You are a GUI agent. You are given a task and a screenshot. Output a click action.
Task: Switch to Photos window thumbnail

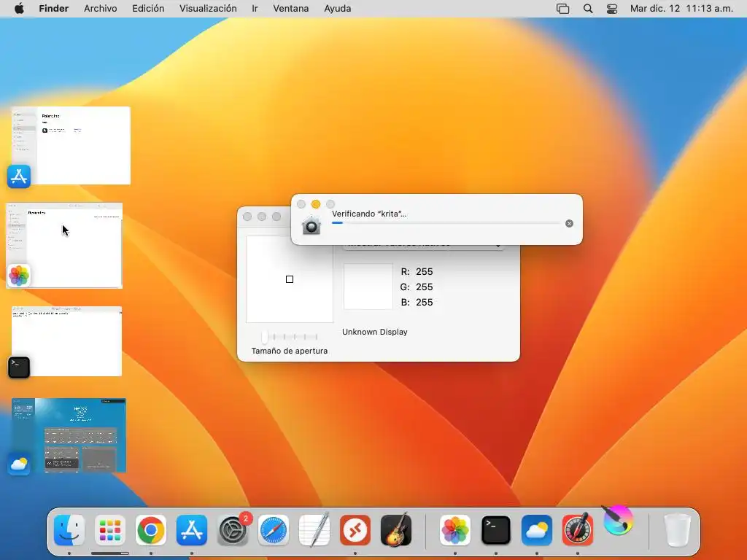(x=64, y=245)
